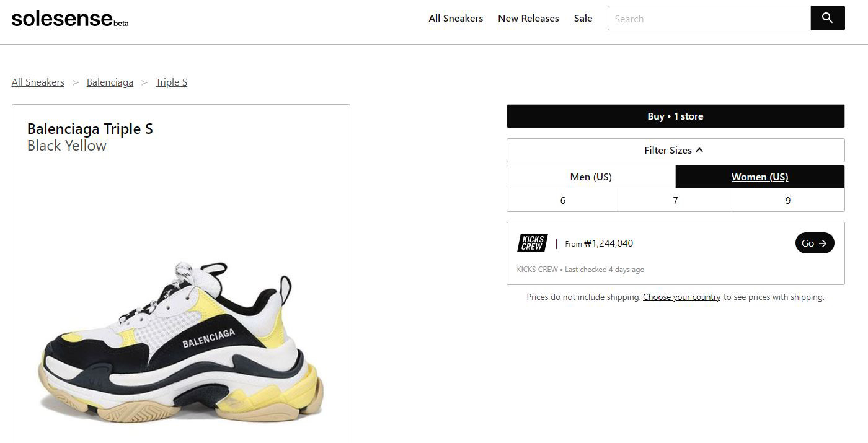This screenshot has height=443, width=868.
Task: Open the Sale page
Action: pos(583,19)
